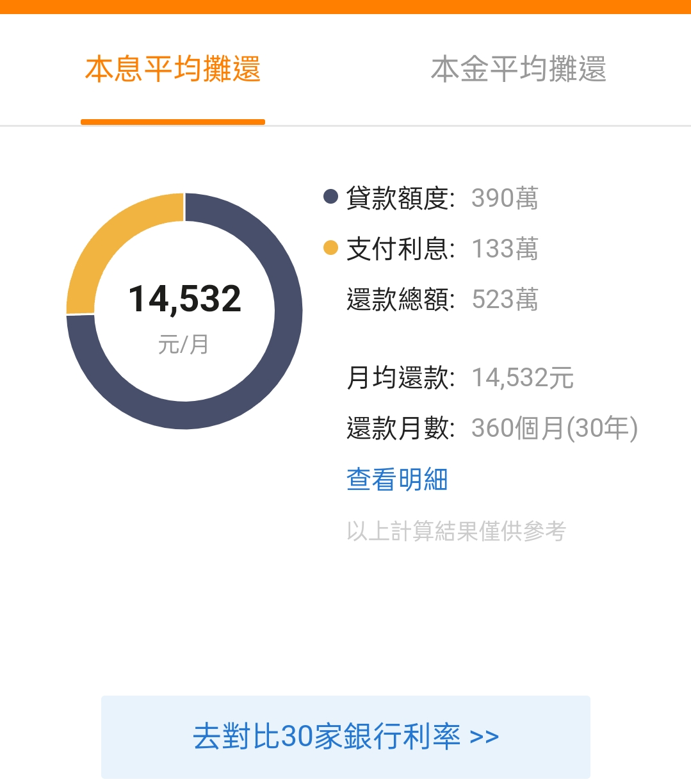Click the 14,532元 monthly payment value
691x784 pixels.
[x=523, y=378]
